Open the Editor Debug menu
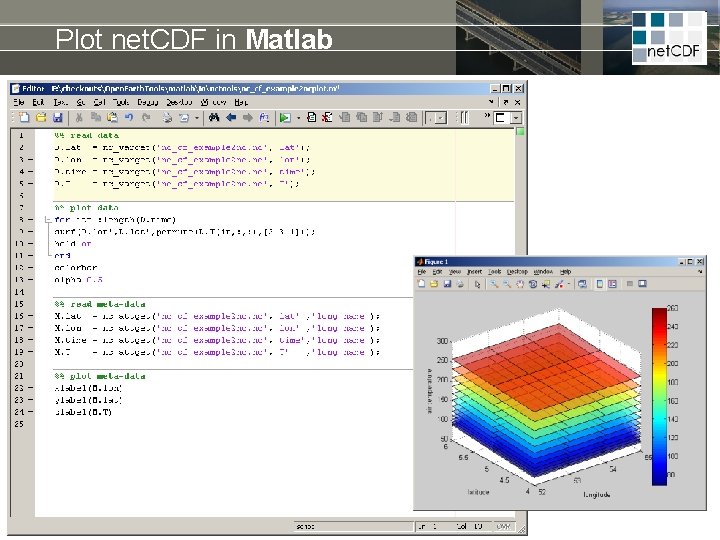Screen dimensions: 720x540 tap(147, 102)
